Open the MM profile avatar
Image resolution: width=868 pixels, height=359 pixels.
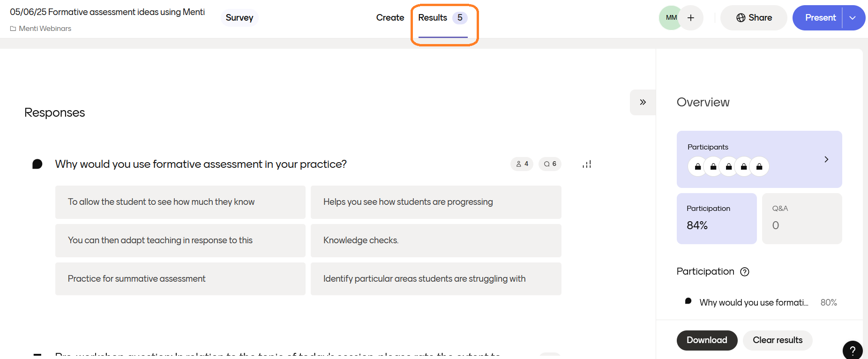pyautogui.click(x=671, y=17)
